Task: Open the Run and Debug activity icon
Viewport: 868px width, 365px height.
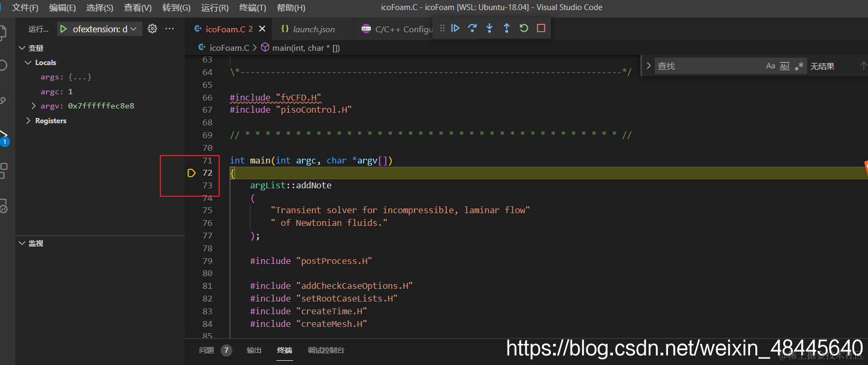Action: [x=4, y=136]
